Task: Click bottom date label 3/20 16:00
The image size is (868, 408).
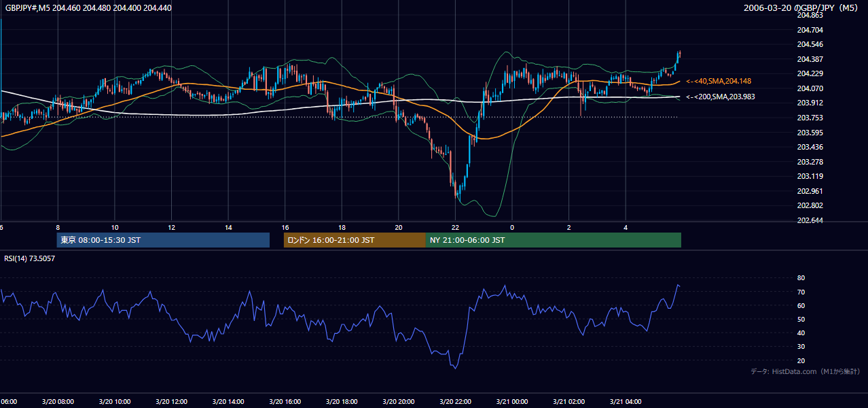Action: click(x=285, y=402)
